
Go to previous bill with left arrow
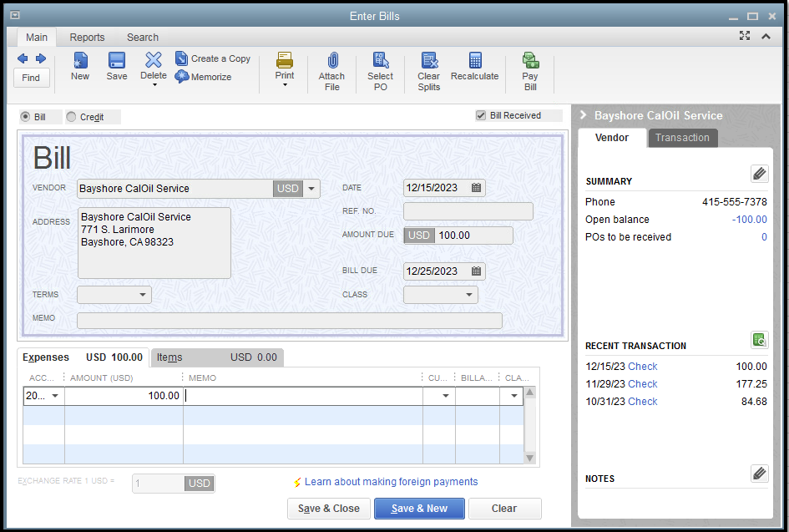pos(23,58)
